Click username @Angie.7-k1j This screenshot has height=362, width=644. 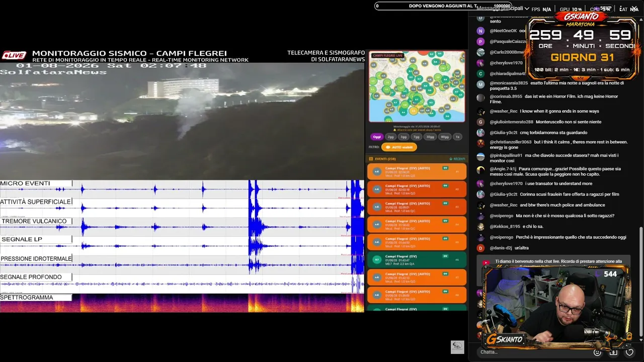[x=503, y=169]
